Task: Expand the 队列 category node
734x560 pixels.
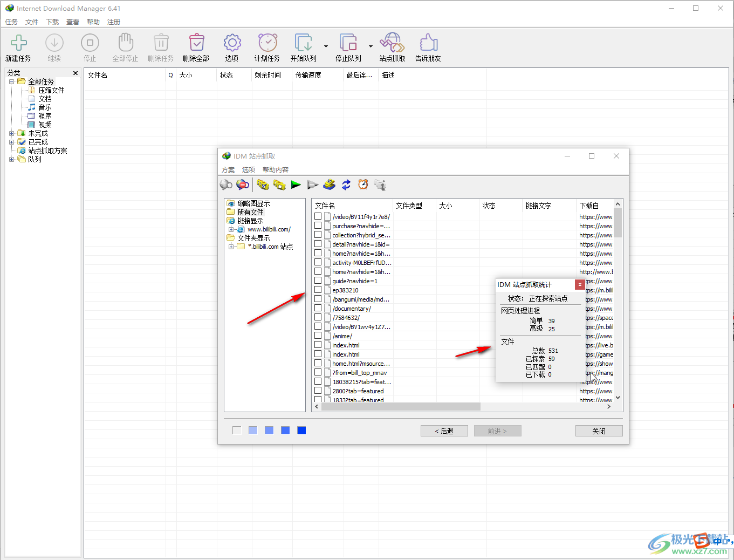Action: click(12, 159)
